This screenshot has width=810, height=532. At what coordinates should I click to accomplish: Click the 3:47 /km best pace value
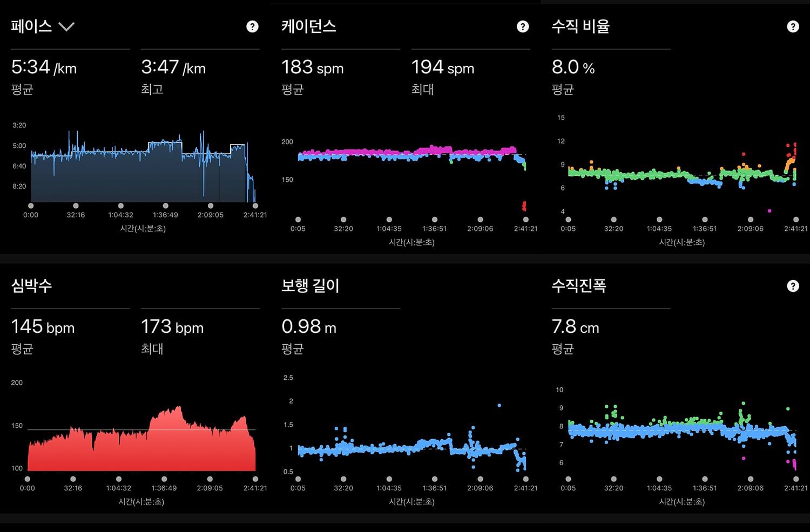click(173, 67)
